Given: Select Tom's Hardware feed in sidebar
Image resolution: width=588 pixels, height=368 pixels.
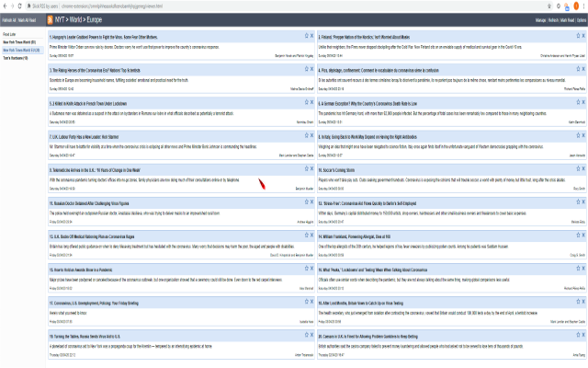Looking at the screenshot, I should pos(16,58).
